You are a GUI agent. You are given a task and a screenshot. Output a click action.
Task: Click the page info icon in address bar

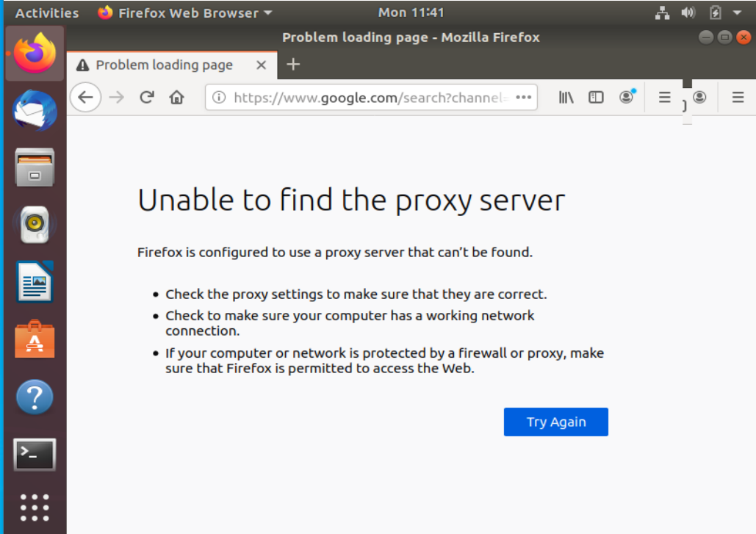click(220, 96)
